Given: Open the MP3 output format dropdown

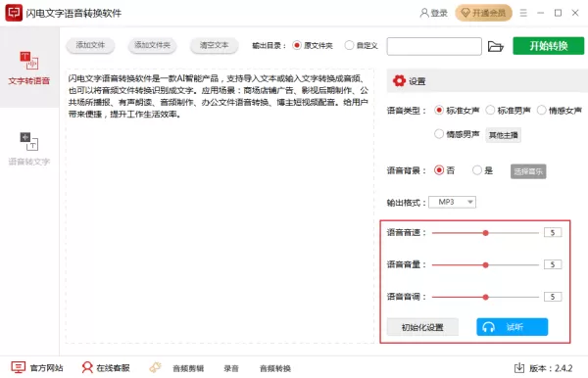Looking at the screenshot, I should point(452,202).
